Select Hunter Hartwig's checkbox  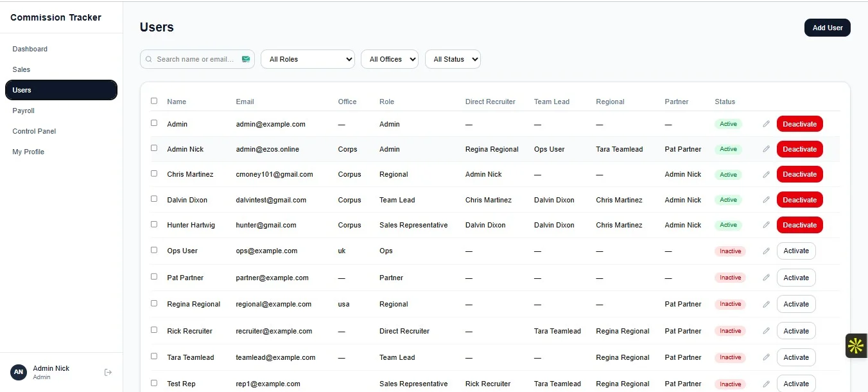tap(154, 224)
